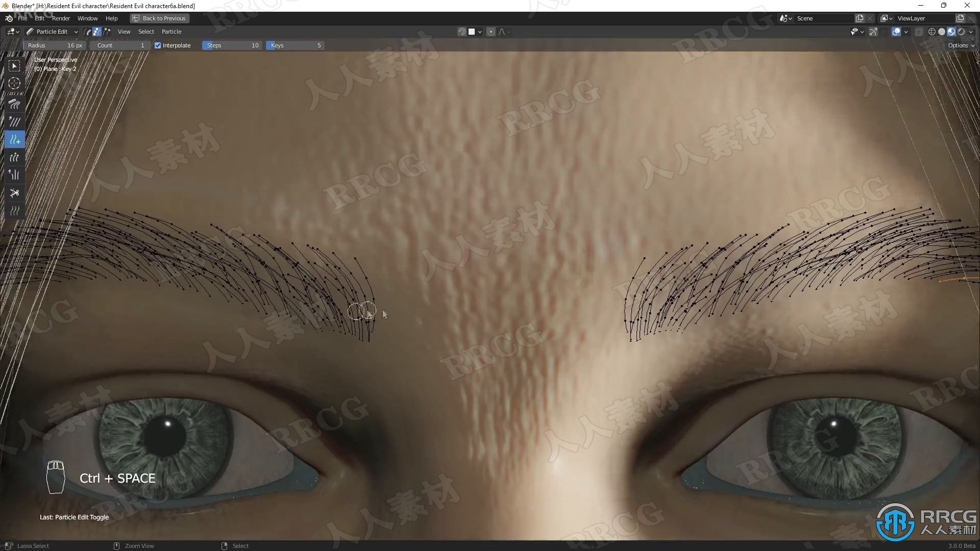
Task: Click the Lasso Select status hint
Action: pyautogui.click(x=33, y=546)
